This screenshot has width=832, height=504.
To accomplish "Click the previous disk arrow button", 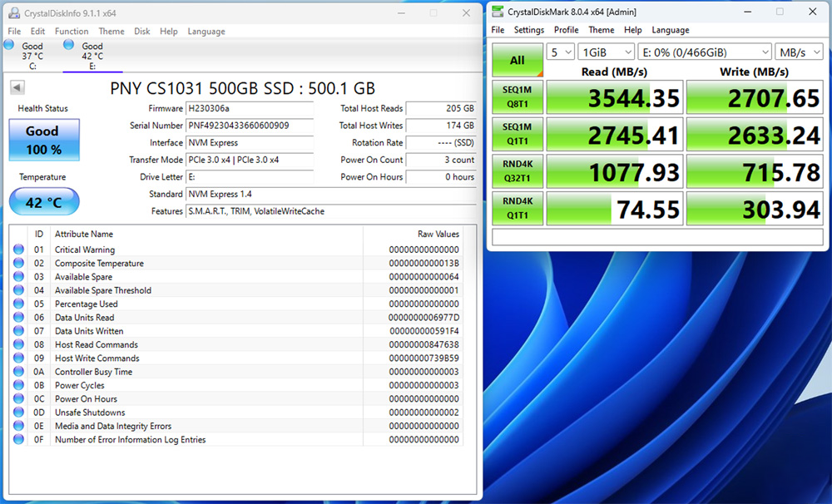I will pos(17,87).
